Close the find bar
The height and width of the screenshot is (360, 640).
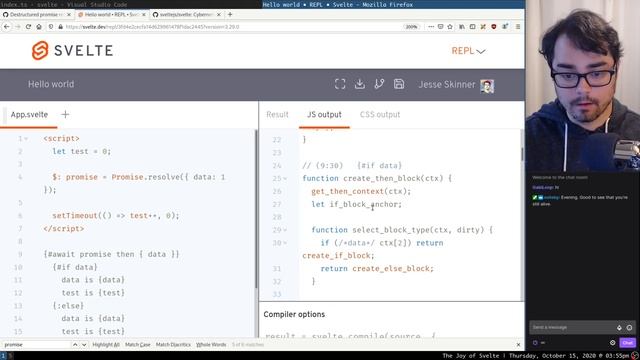tap(518, 345)
